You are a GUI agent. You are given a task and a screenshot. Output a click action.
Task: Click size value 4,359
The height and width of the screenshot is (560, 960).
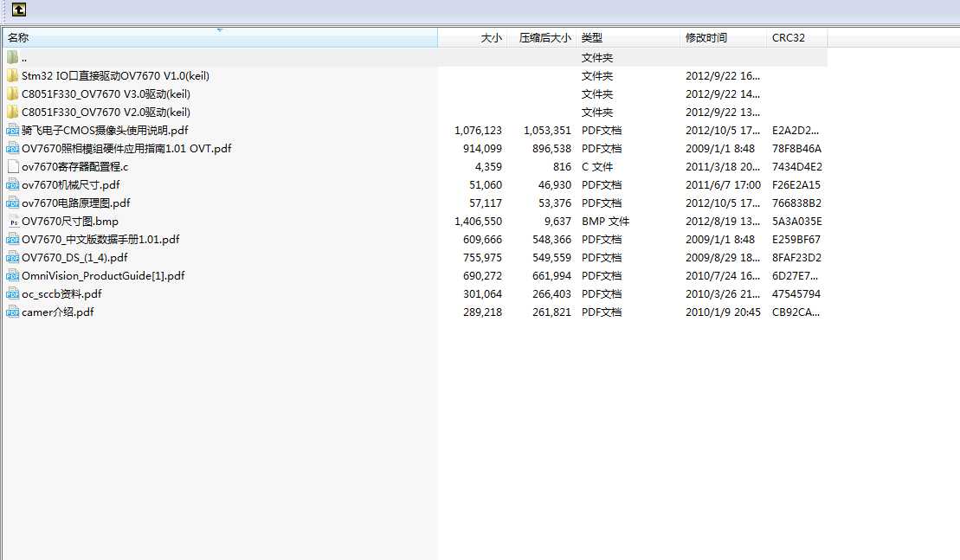(488, 166)
